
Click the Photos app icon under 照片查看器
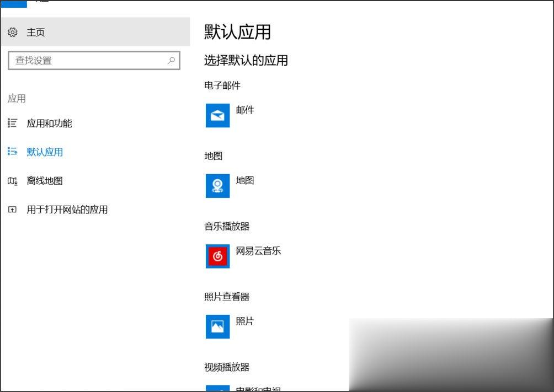[217, 326]
